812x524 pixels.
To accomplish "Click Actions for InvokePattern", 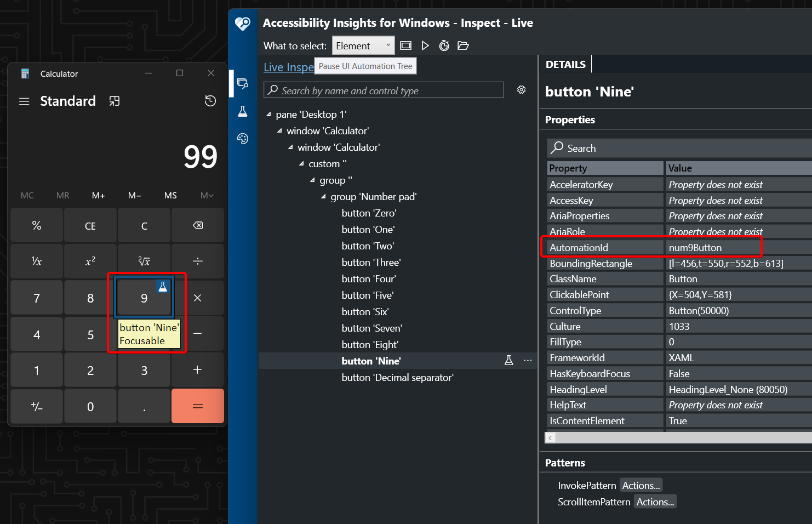I will click(x=641, y=485).
